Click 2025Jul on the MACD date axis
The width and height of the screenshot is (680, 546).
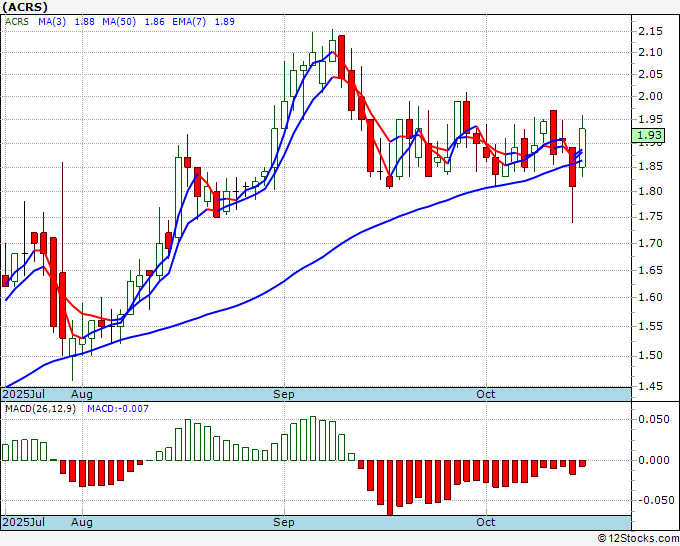[x=23, y=522]
